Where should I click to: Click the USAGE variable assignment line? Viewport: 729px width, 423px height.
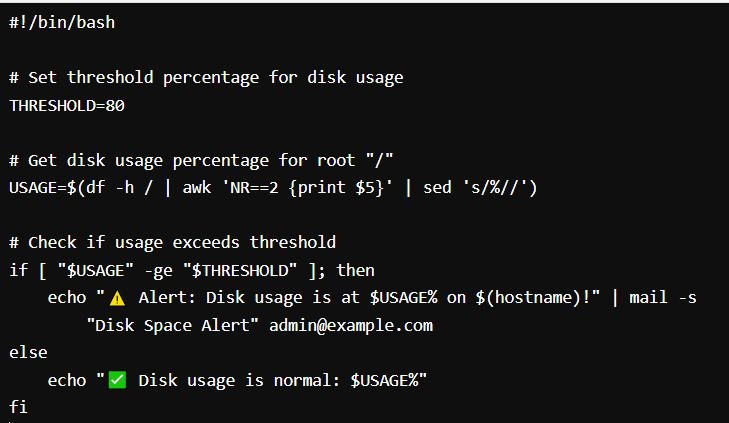273,188
